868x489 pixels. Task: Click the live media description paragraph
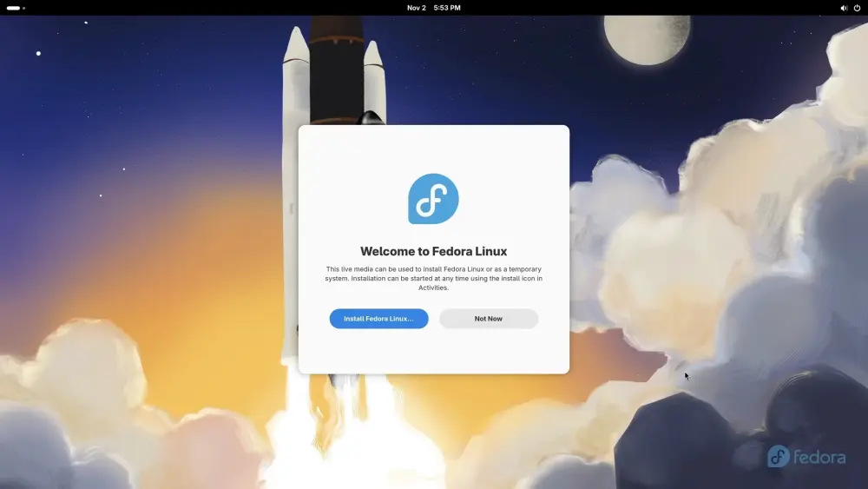point(433,278)
